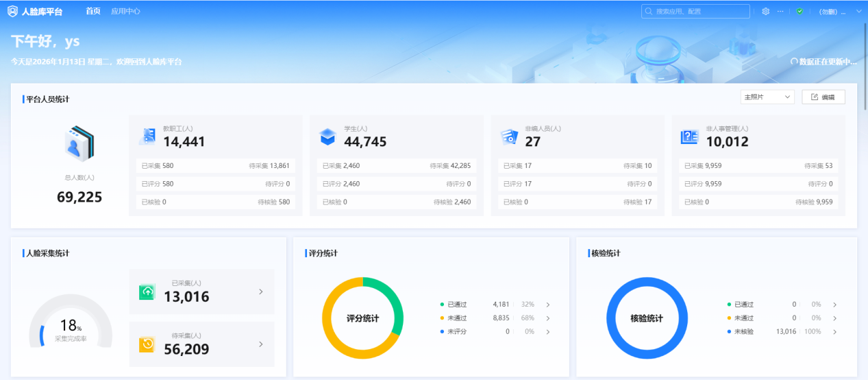Click the 人脸库平台 shield logo icon
868x380 pixels.
point(12,12)
